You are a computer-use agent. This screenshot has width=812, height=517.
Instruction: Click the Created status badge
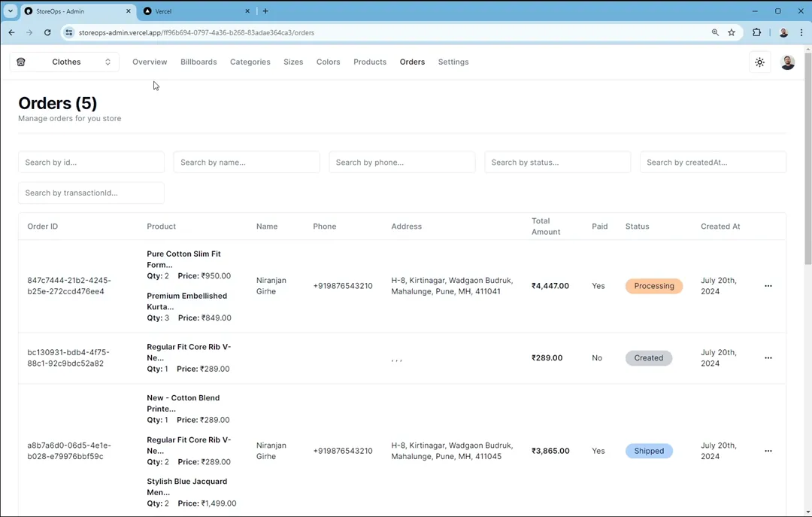[648, 357]
